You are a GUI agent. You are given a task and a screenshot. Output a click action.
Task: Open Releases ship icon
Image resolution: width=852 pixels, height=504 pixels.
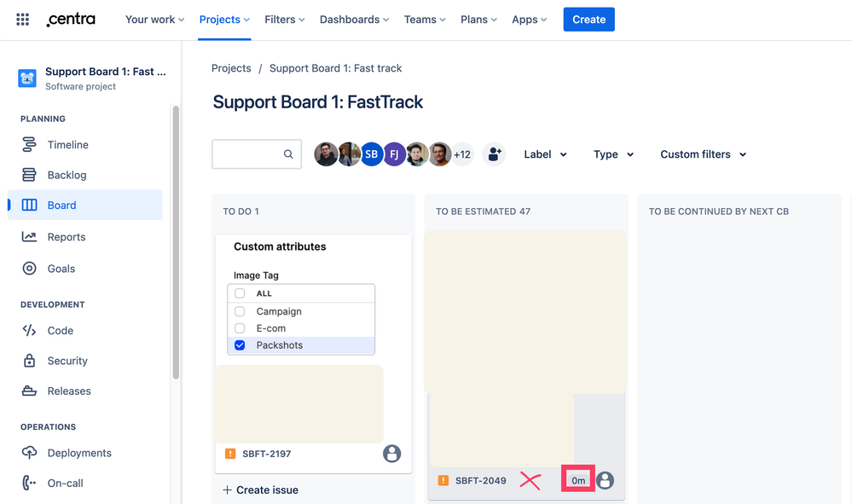coord(29,391)
